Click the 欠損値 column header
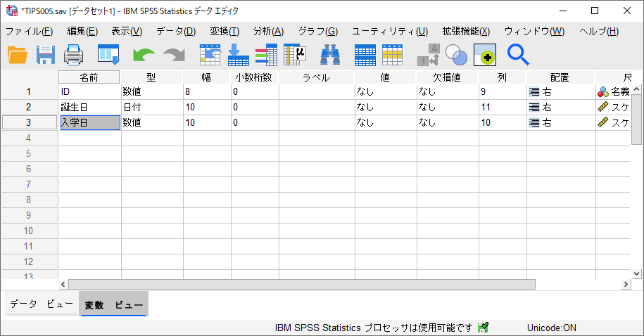The image size is (644, 336). tap(447, 77)
